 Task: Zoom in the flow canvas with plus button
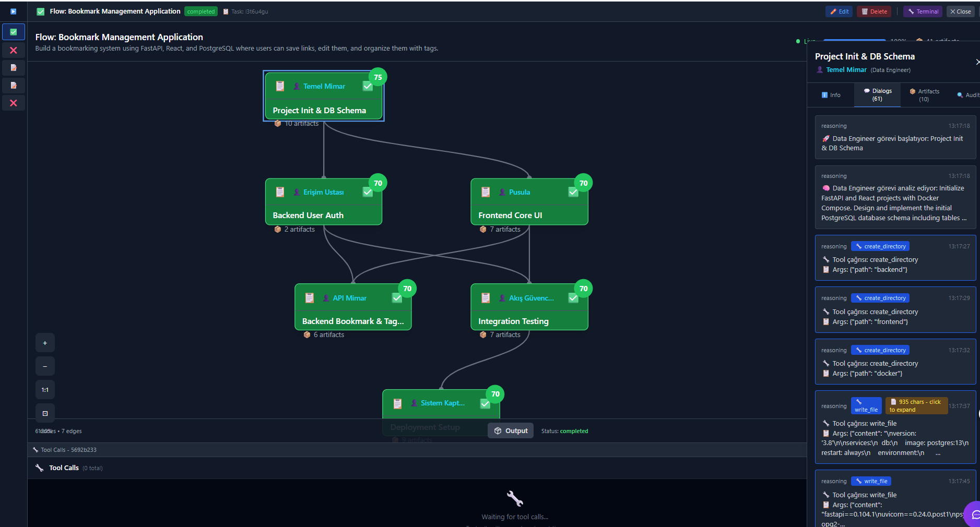click(x=45, y=343)
